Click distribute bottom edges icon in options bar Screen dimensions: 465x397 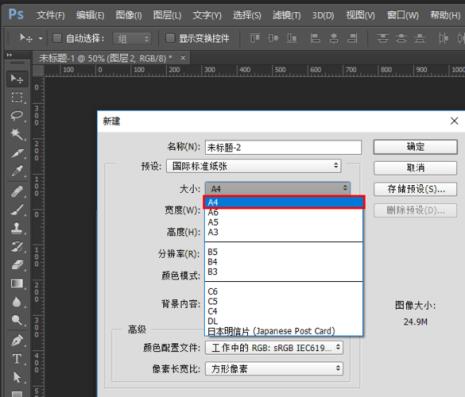(420, 38)
